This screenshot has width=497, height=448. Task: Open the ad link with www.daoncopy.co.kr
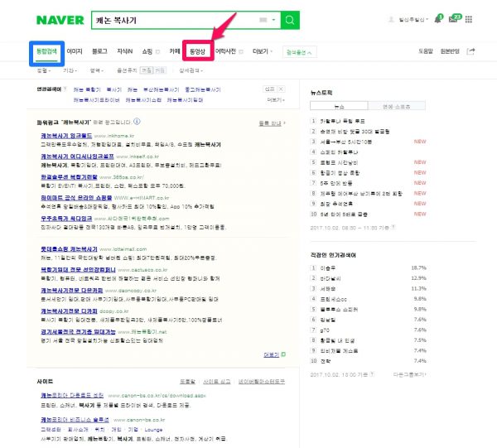tap(71, 290)
